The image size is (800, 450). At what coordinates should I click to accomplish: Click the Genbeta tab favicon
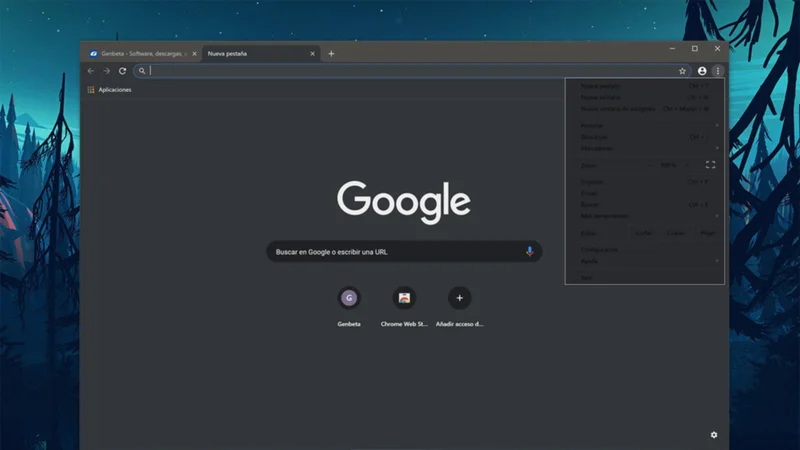(x=93, y=54)
